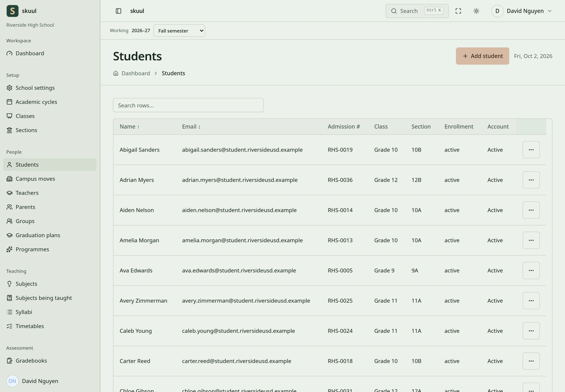Click the Classes presentation icon
Image resolution: width=565 pixels, height=392 pixels.
coord(9,116)
